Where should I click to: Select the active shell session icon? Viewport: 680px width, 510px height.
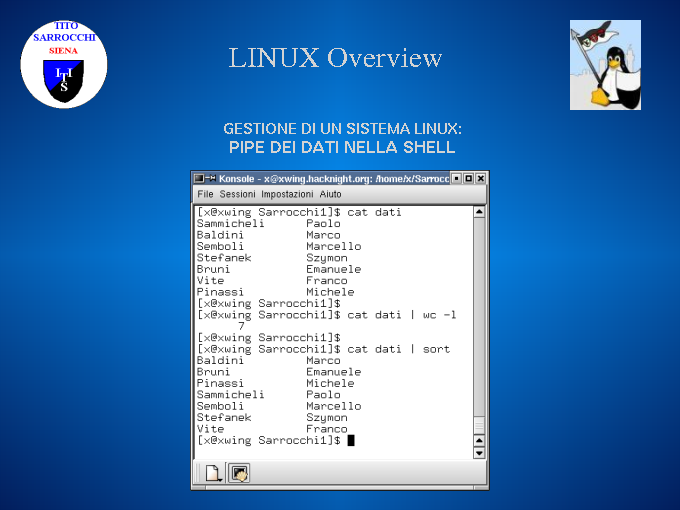239,473
